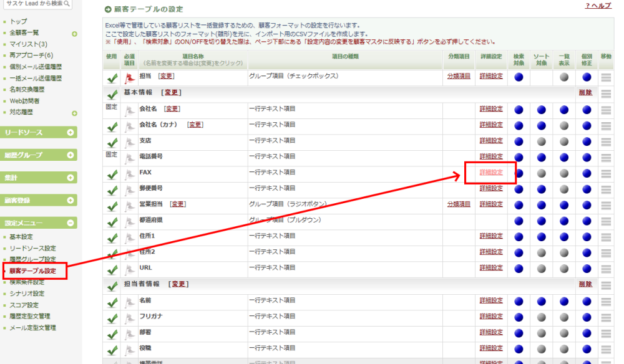Toggle the 検索対象 dot for 電話番号
The width and height of the screenshot is (624, 364).
pos(519,157)
